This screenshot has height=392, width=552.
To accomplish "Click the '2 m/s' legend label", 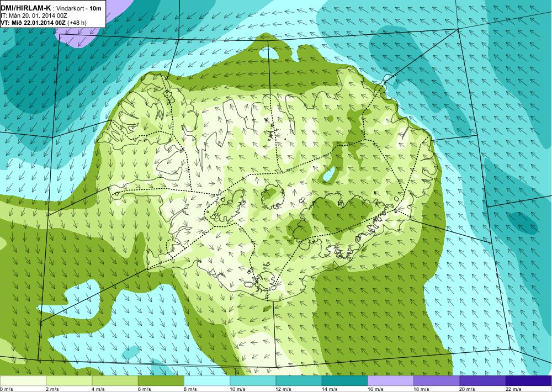I will 52,389.
